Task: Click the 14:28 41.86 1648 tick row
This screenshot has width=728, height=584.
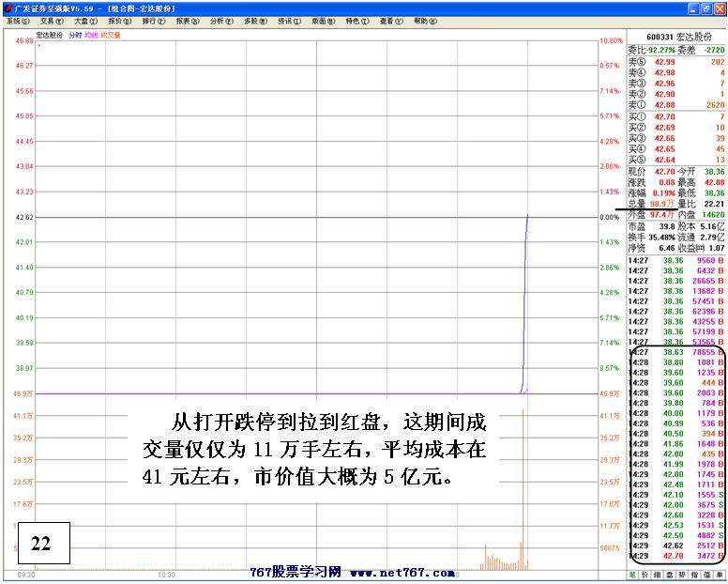Action: coord(676,444)
